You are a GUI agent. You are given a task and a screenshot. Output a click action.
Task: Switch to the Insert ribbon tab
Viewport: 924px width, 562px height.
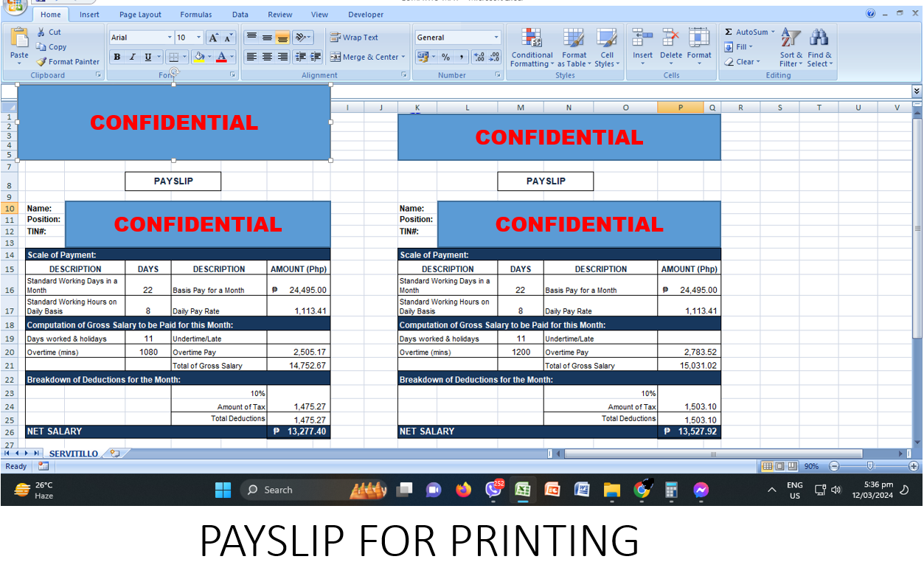pyautogui.click(x=90, y=15)
